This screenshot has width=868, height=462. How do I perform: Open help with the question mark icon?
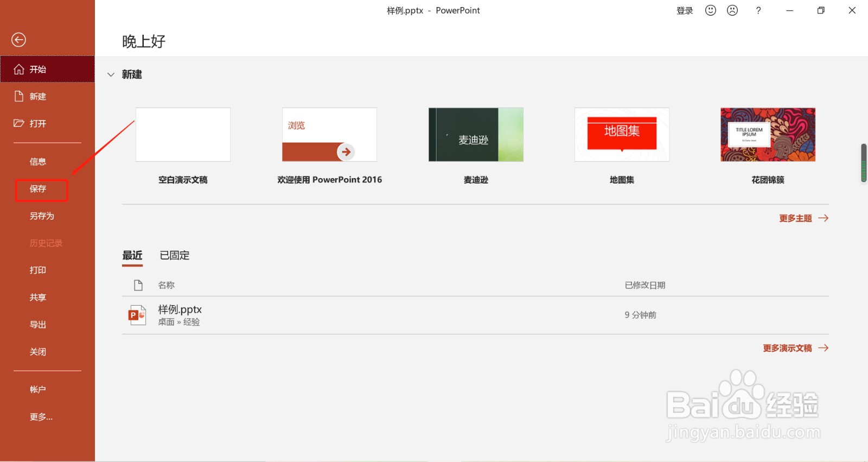coord(758,10)
